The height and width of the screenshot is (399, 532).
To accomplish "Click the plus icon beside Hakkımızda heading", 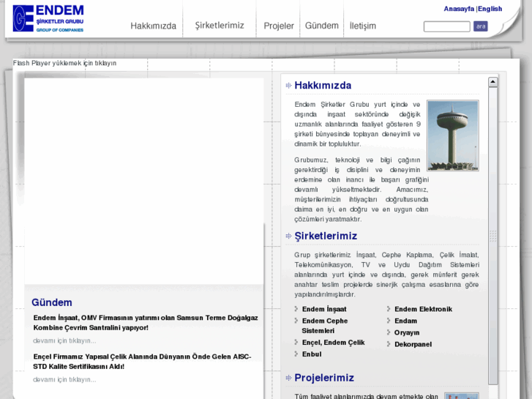I will coord(289,86).
